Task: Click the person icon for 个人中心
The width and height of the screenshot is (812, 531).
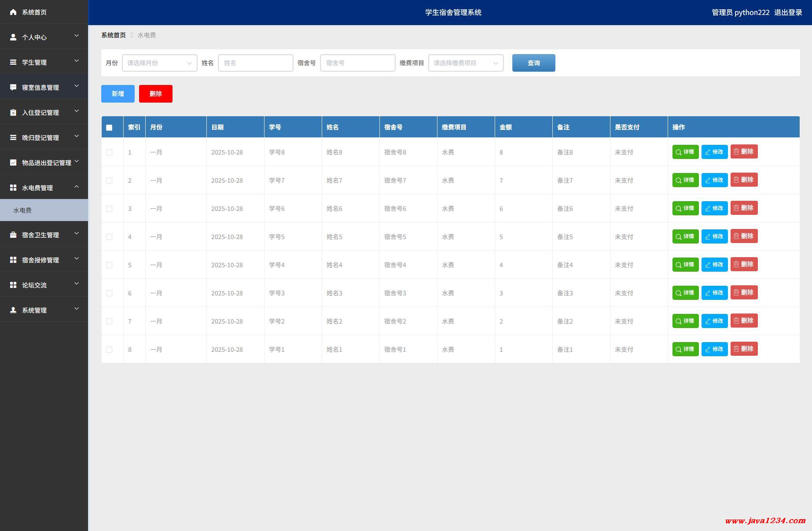Action: [13, 37]
